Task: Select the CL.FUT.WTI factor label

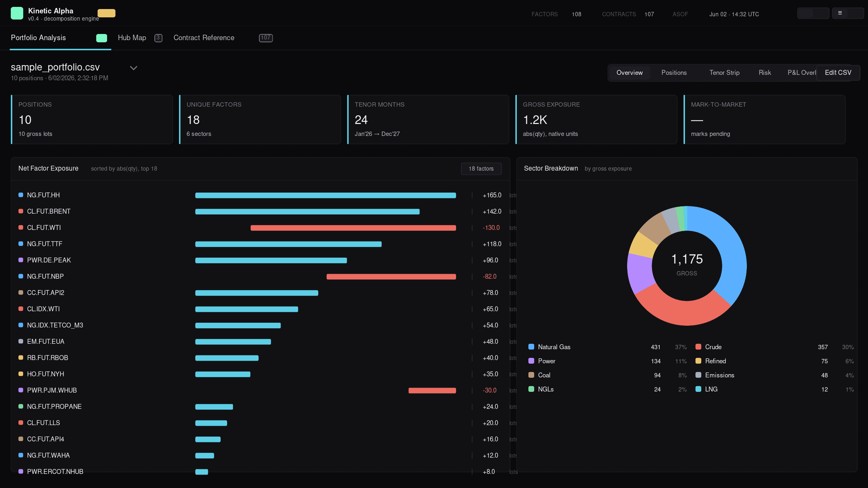Action: tap(44, 228)
